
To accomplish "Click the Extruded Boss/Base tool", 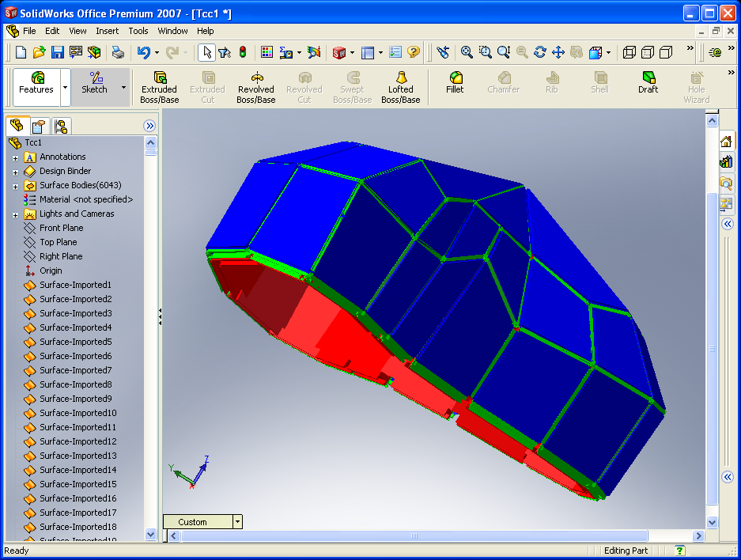I will [x=159, y=87].
